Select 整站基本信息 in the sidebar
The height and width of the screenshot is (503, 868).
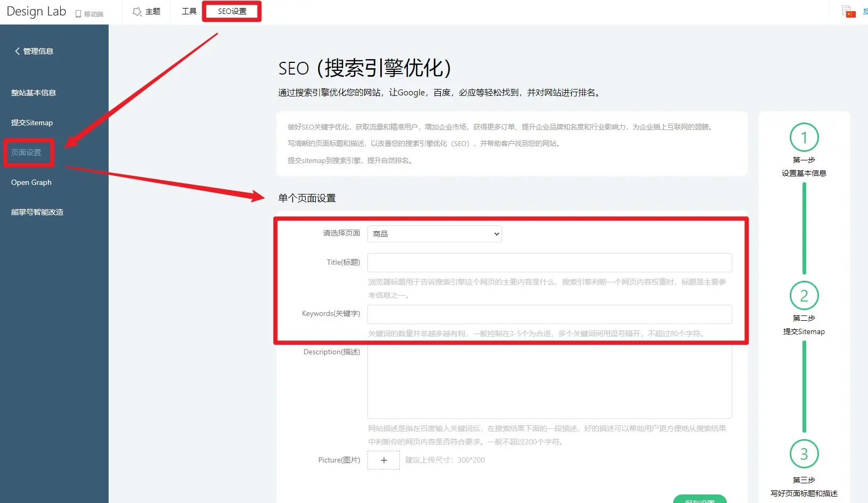click(34, 93)
